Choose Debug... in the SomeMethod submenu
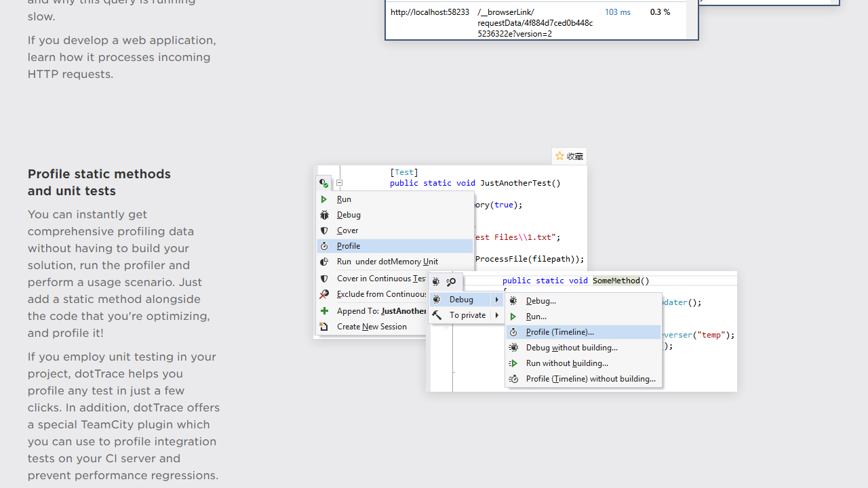 click(583, 301)
